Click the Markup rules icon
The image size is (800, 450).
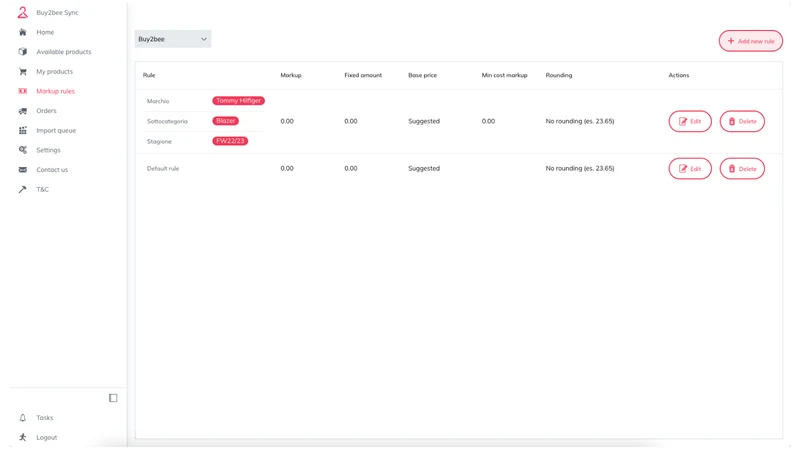tap(22, 91)
